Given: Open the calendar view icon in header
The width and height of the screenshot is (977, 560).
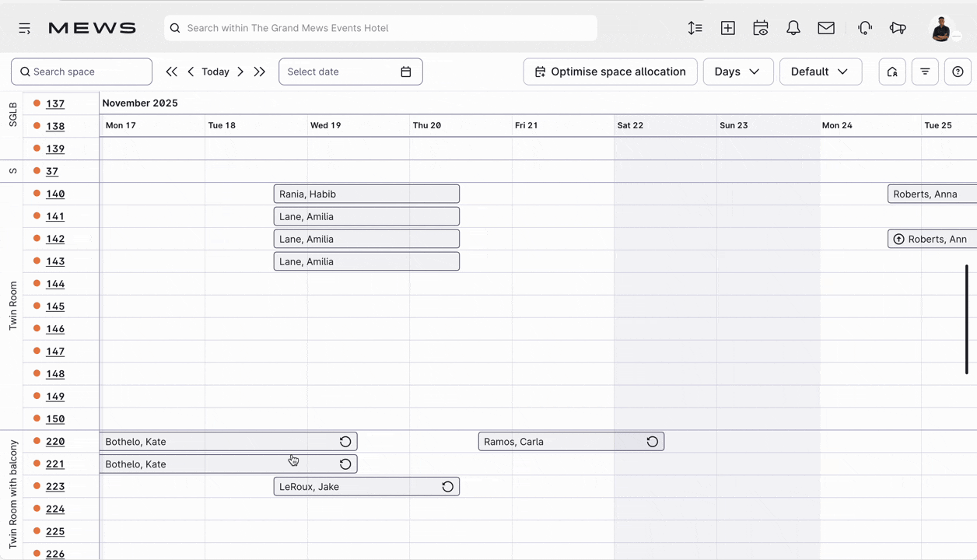Looking at the screenshot, I should point(761,28).
